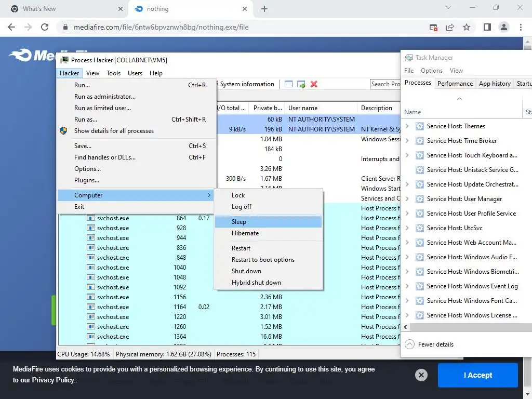Click the browser reload icon
The image size is (532, 399).
click(x=45, y=27)
